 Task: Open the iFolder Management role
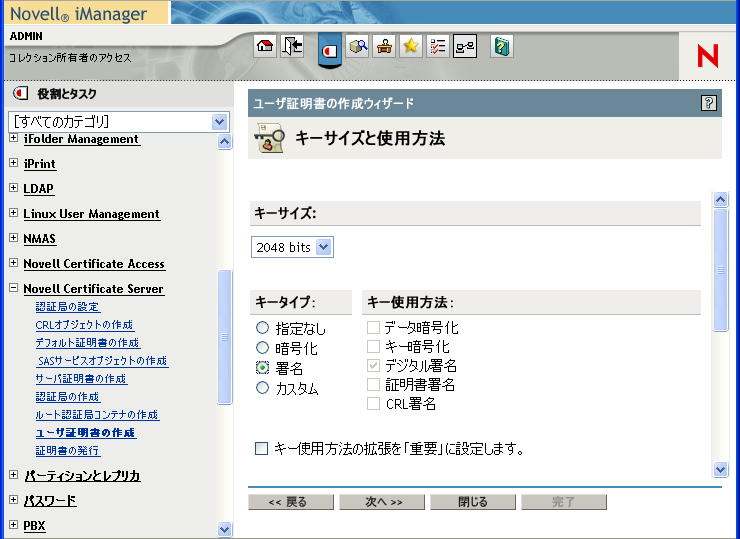coord(82,139)
